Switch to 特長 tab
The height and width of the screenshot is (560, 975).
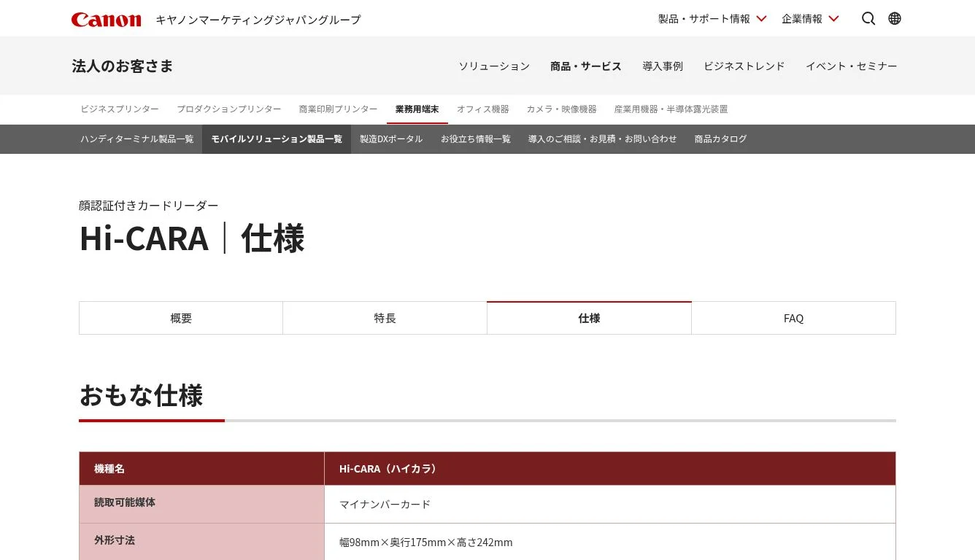tap(385, 318)
